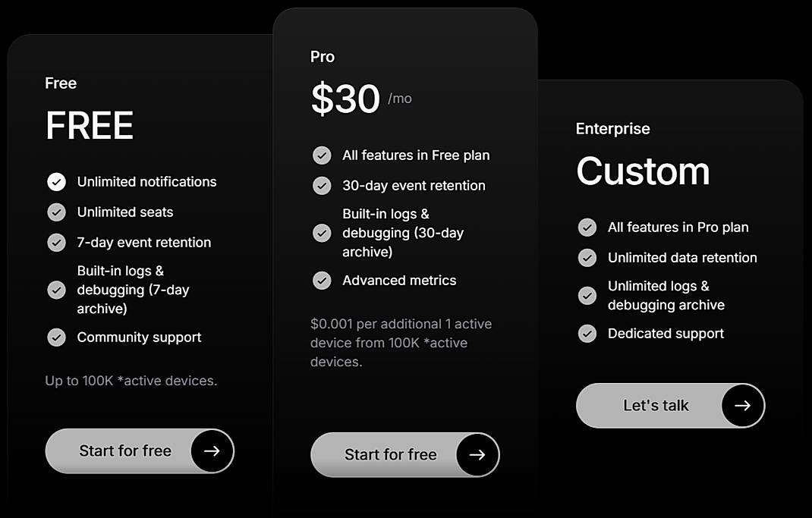Screen dimensions: 812x518
Task: Select the Enterprise plan heading
Action: point(612,129)
